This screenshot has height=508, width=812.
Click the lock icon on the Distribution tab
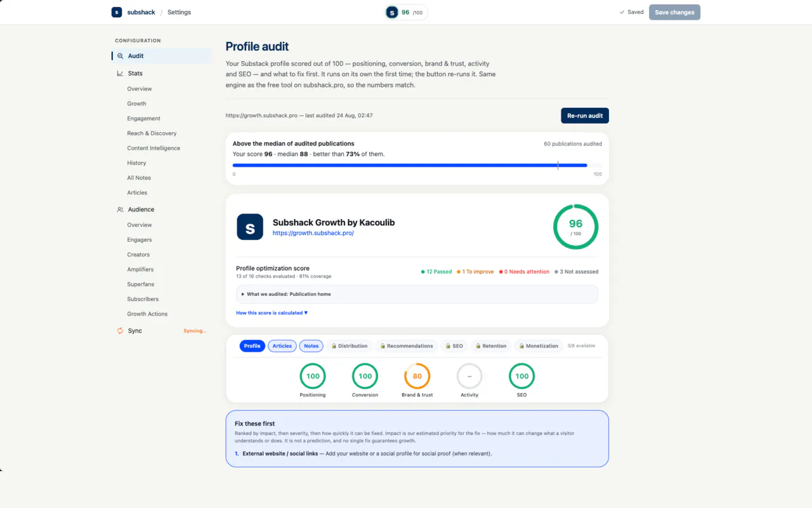[334, 346]
